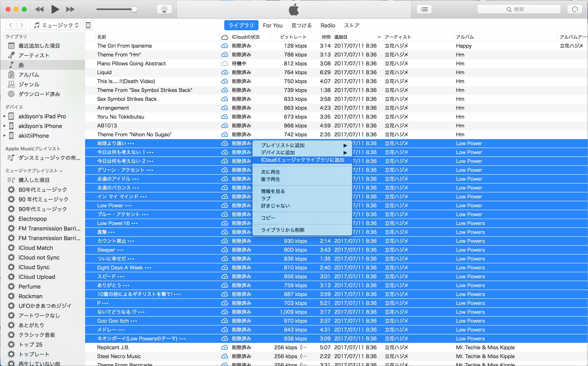The width and height of the screenshot is (588, 366).
Task: Open the トップ 25 playlist
Action: tap(43, 345)
